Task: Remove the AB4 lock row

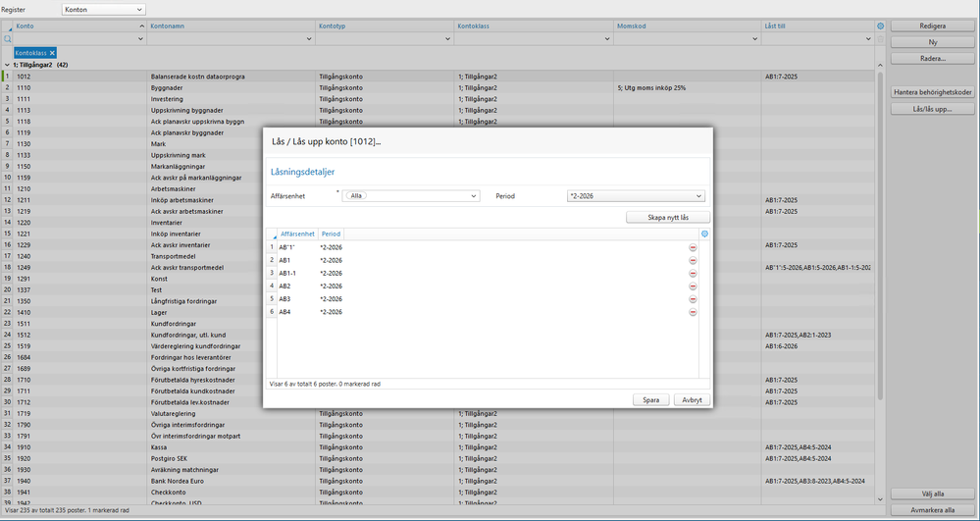Action: click(x=693, y=312)
